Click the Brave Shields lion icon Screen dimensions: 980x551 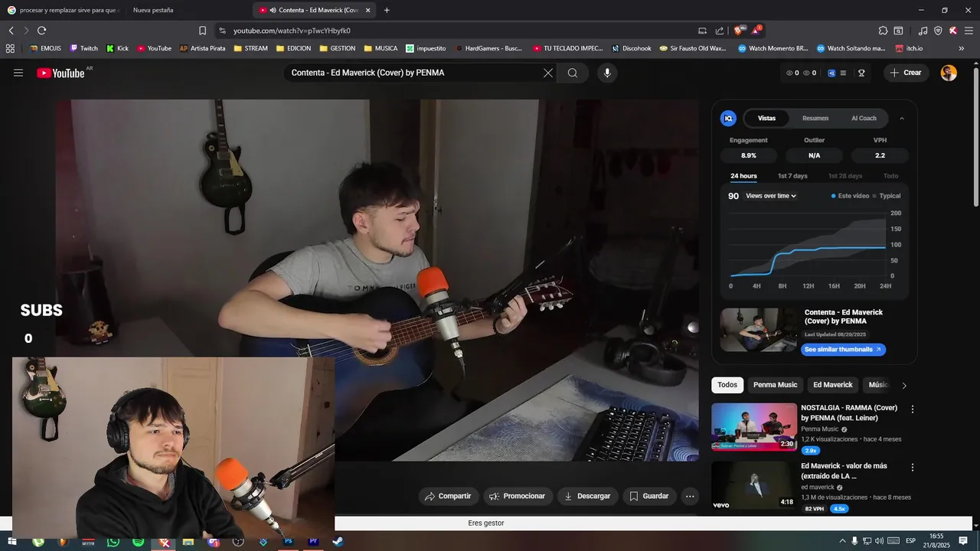click(x=739, y=31)
